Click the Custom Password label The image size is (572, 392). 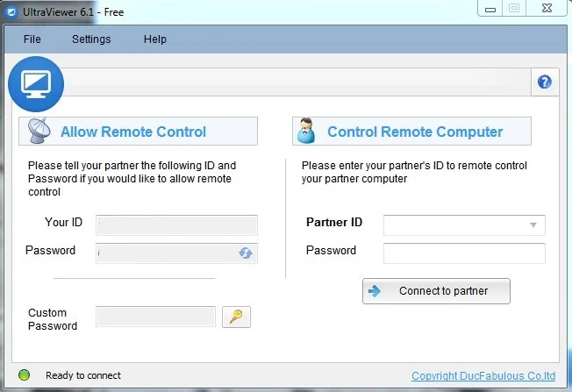pos(53,319)
